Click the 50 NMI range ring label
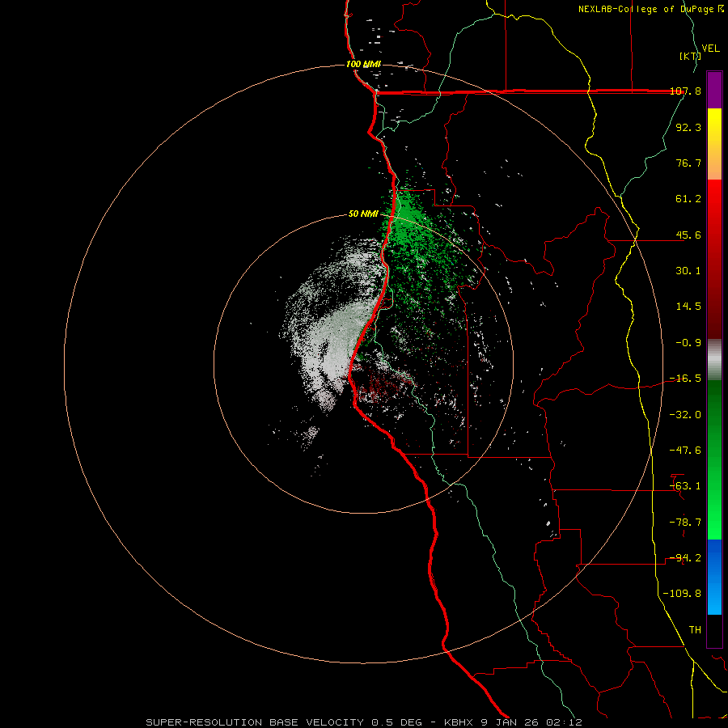Image resolution: width=728 pixels, height=728 pixels. tap(363, 214)
